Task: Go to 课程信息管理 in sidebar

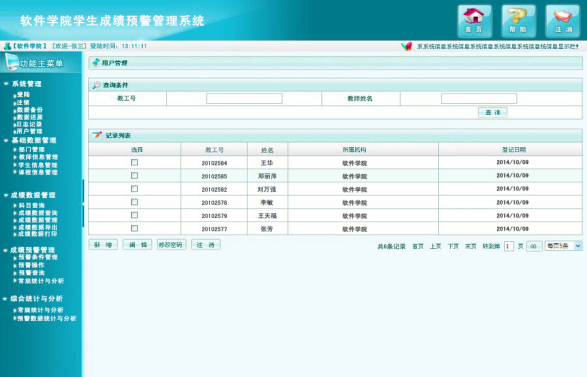Action: [38, 172]
